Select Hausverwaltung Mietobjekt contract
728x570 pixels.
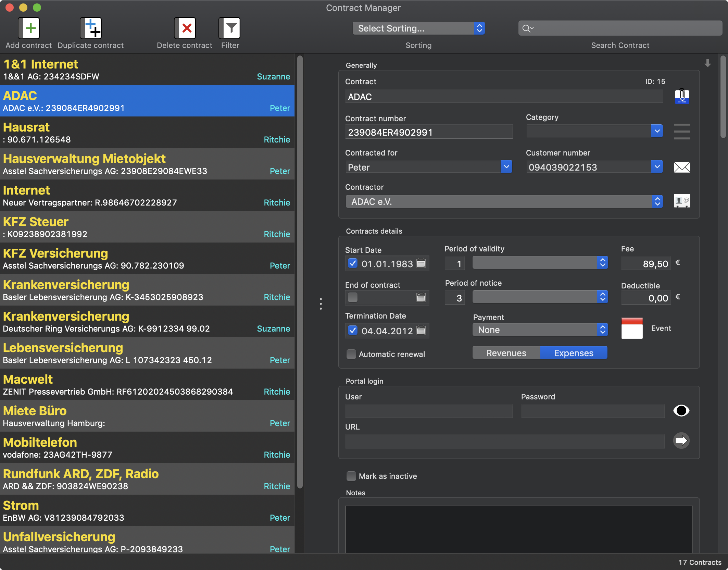(x=147, y=164)
